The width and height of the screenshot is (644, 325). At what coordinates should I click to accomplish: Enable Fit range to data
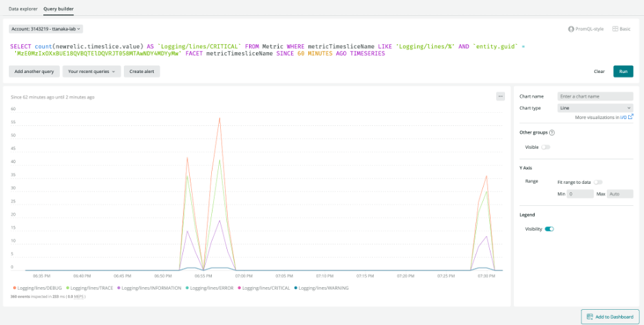point(598,182)
